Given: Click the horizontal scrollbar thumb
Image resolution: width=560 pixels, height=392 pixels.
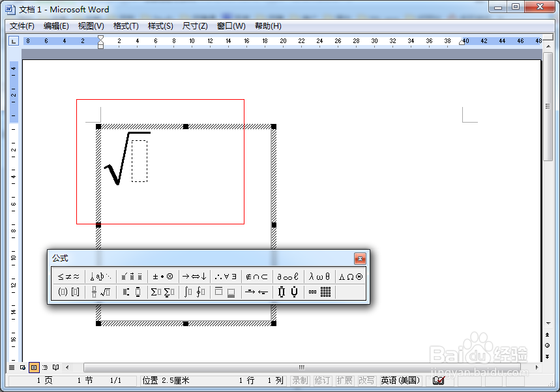Looking at the screenshot, I should [302, 367].
